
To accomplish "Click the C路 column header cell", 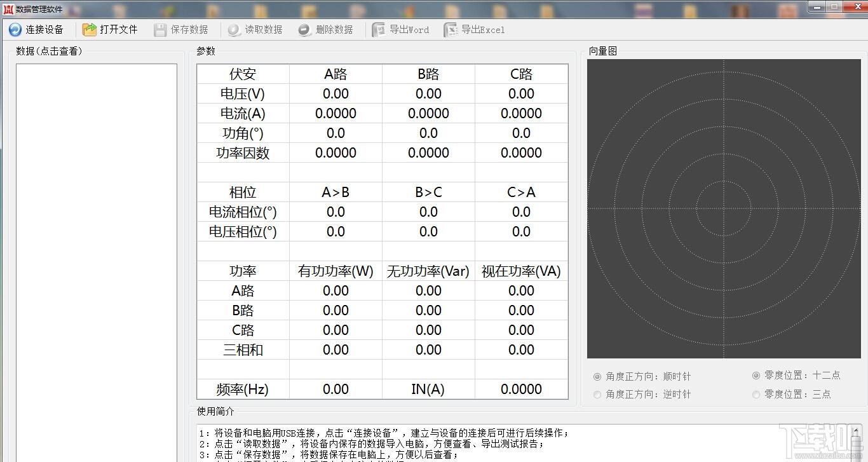I will click(x=521, y=74).
